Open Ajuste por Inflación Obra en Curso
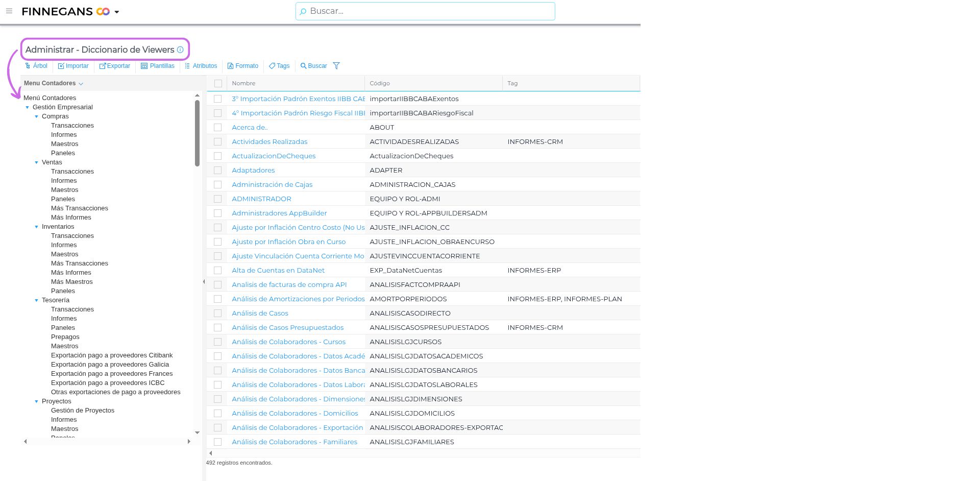980x481 pixels. (x=288, y=242)
